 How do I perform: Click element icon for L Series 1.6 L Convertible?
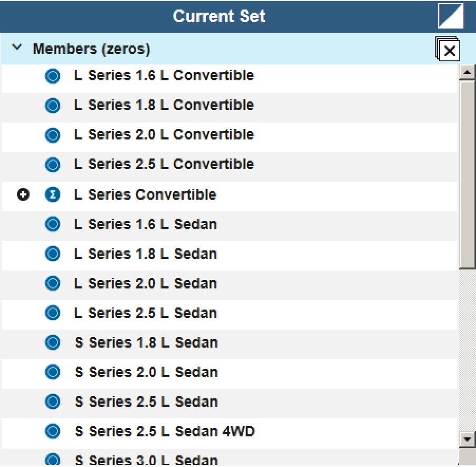pyautogui.click(x=53, y=76)
